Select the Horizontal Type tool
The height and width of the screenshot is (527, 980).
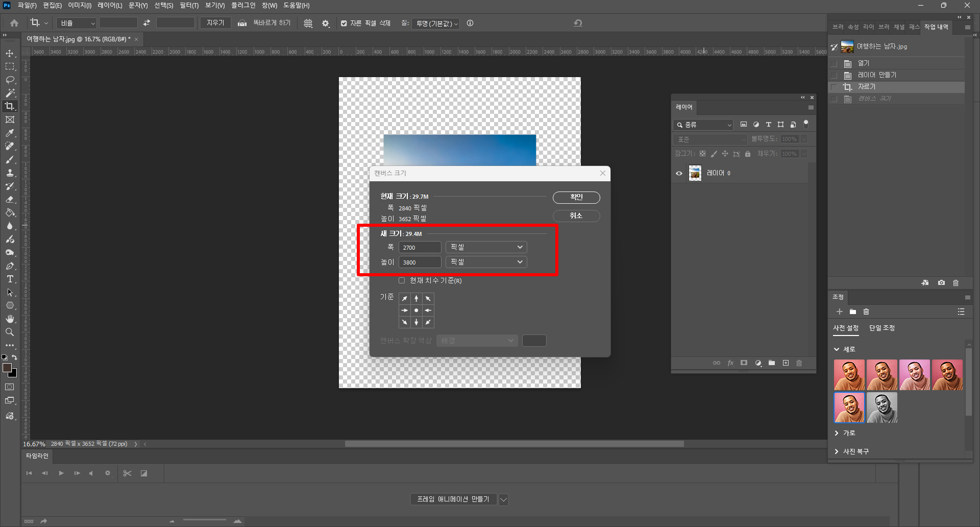(10, 279)
